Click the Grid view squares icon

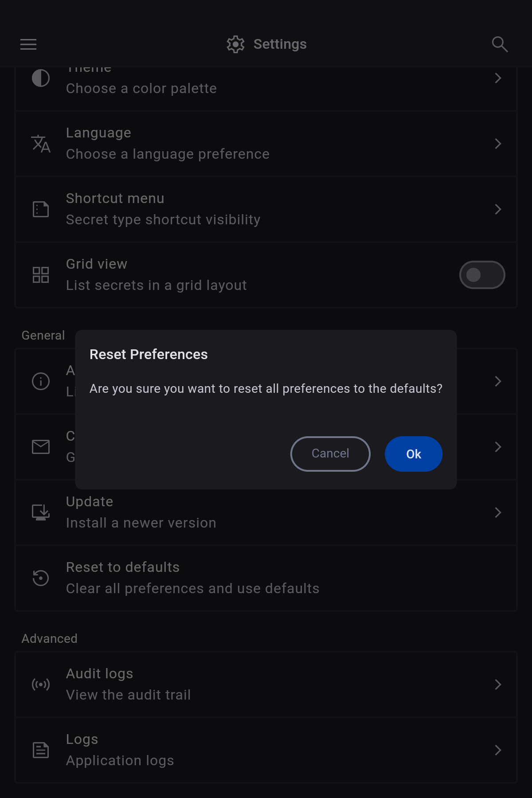pyautogui.click(x=41, y=275)
